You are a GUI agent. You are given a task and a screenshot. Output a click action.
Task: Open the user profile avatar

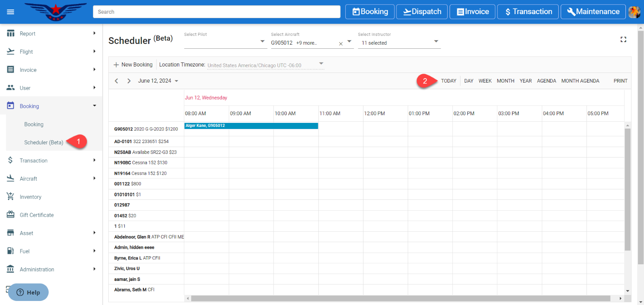(634, 12)
